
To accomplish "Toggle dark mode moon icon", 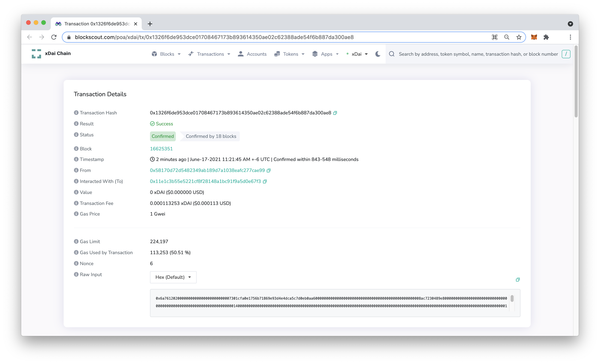I will point(378,54).
